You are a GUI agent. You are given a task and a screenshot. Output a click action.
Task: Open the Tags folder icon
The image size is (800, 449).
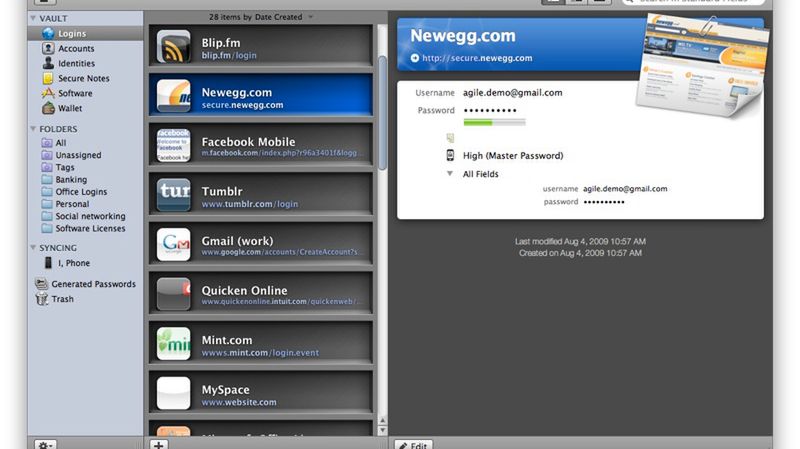pos(47,167)
